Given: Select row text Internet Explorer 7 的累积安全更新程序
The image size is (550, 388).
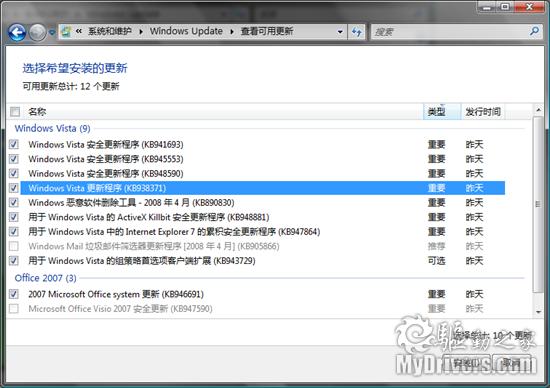Looking at the screenshot, I should (174, 232).
